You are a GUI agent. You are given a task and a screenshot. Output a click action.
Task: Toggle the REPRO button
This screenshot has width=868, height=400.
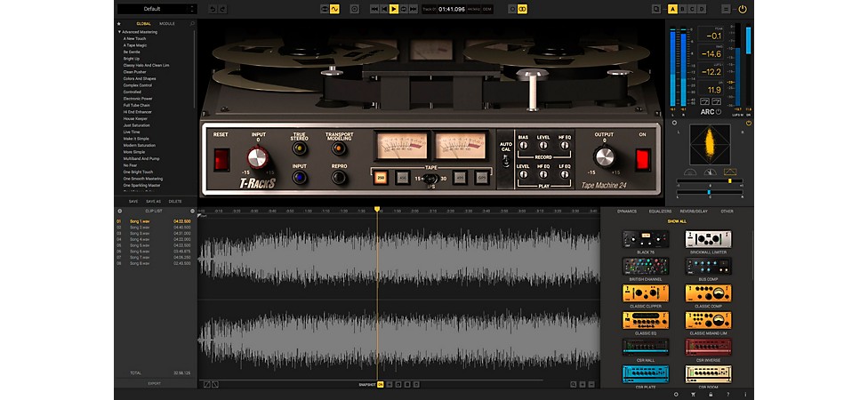point(339,178)
